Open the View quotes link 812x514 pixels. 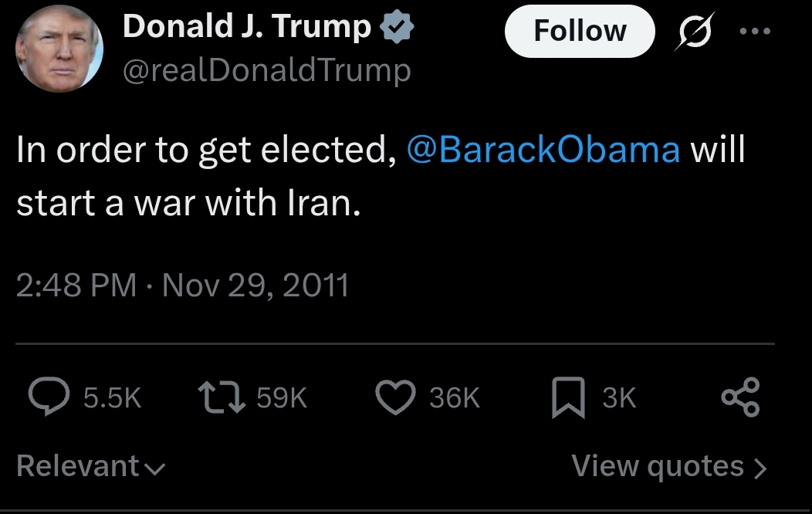click(x=658, y=466)
